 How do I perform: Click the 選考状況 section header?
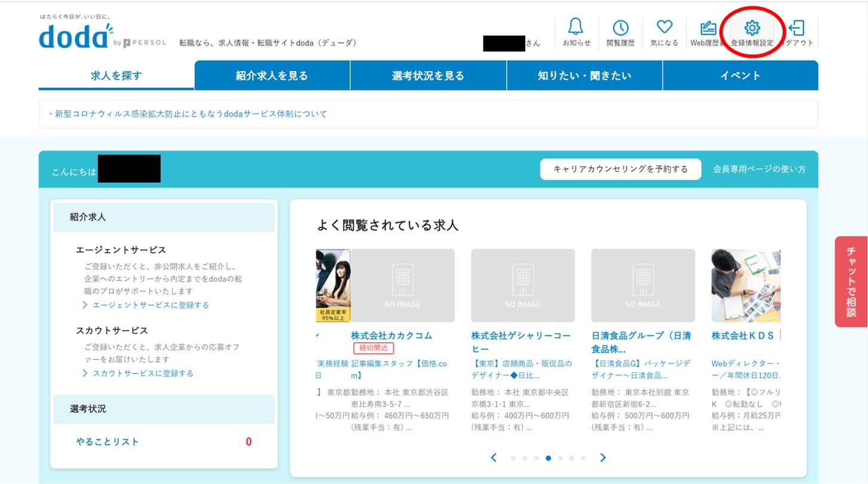point(164,409)
